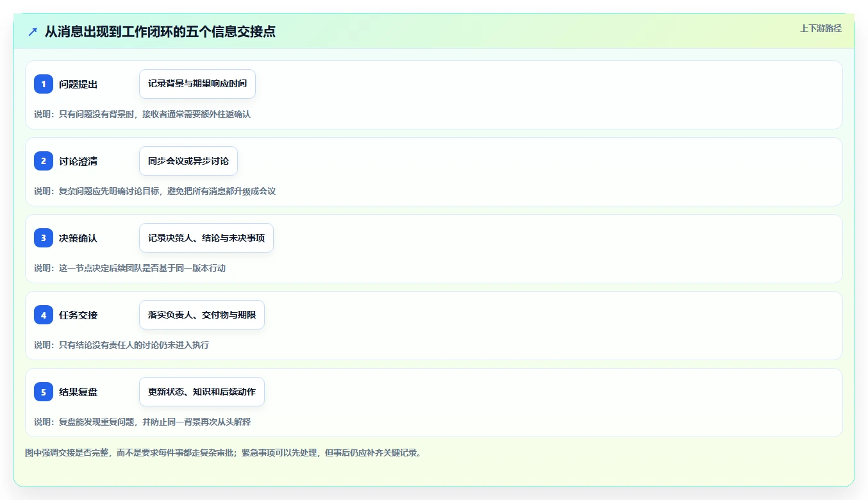
Task: Click the note 复杂问题应先明确讨论目标
Action: point(109,191)
